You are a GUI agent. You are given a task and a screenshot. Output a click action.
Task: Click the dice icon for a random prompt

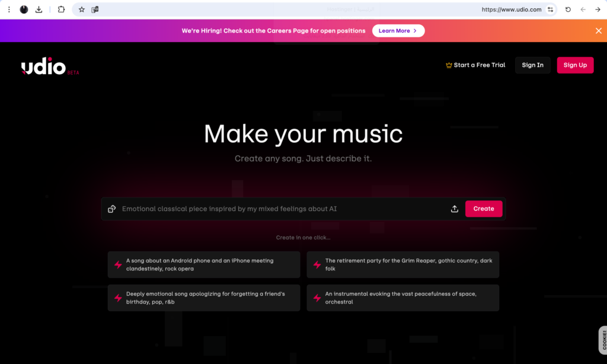(111, 209)
